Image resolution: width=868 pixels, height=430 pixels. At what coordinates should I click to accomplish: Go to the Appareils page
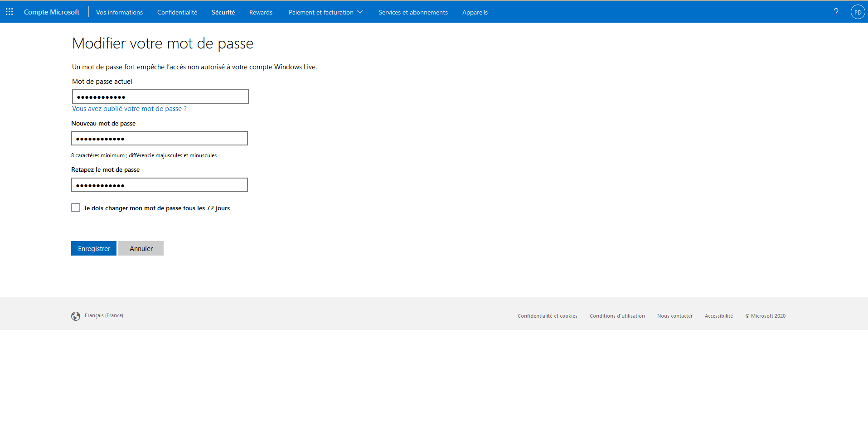point(475,12)
